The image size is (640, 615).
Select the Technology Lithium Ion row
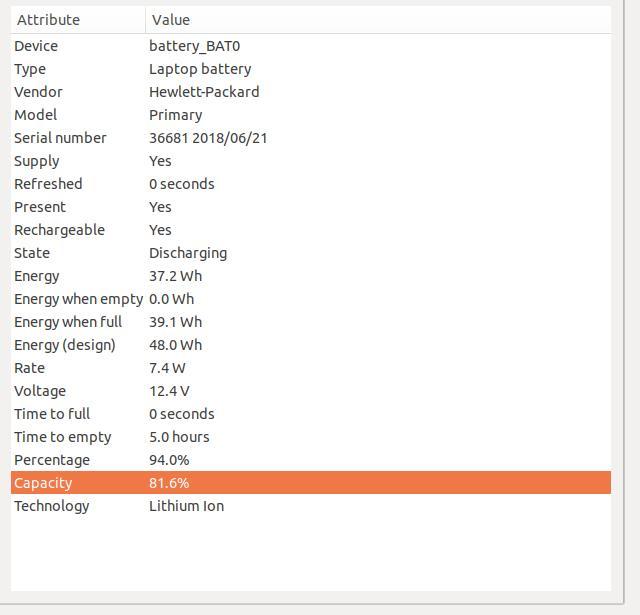click(311, 506)
